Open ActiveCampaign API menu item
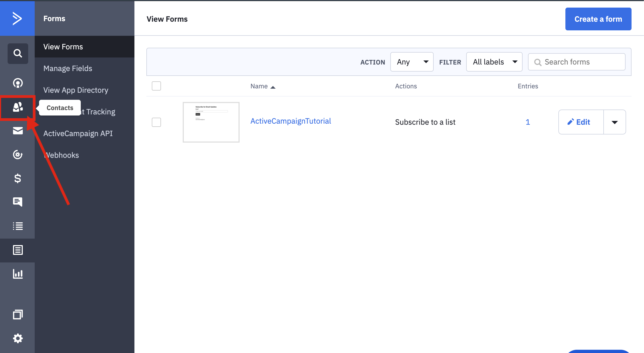 (78, 133)
